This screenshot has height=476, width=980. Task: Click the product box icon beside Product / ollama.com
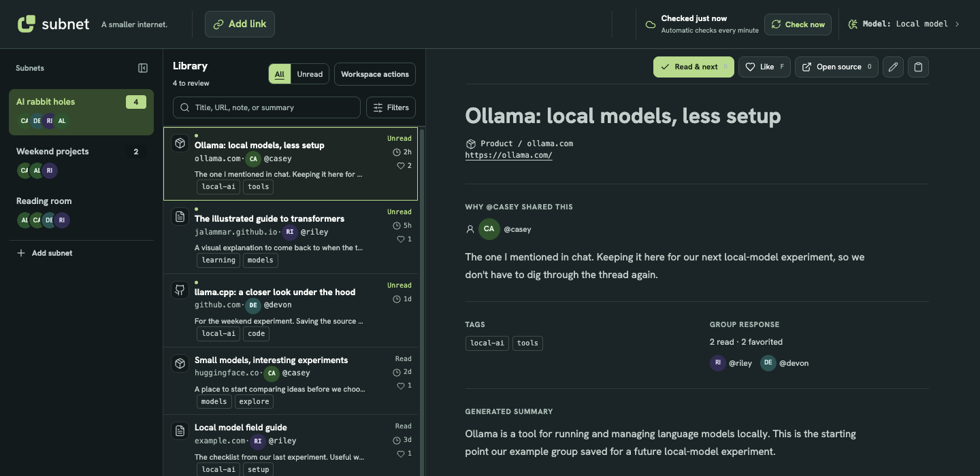(470, 143)
